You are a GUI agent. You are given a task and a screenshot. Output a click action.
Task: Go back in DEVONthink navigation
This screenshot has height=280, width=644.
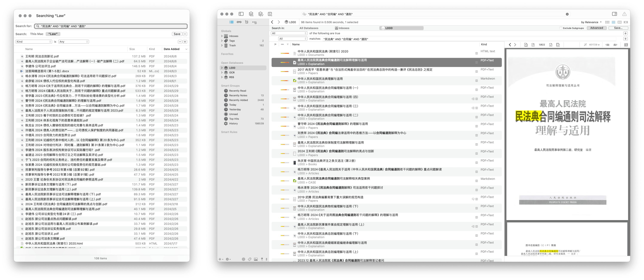pyautogui.click(x=272, y=22)
